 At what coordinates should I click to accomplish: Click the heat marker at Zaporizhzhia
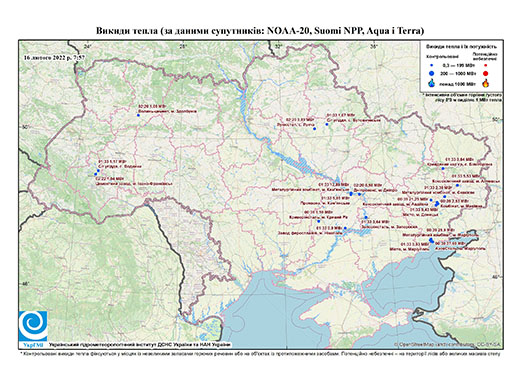[x=366, y=217]
